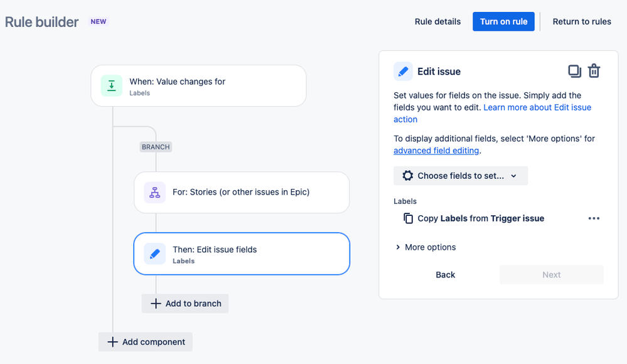
Task: Select the Then: Edit issue fields node
Action: tap(242, 254)
